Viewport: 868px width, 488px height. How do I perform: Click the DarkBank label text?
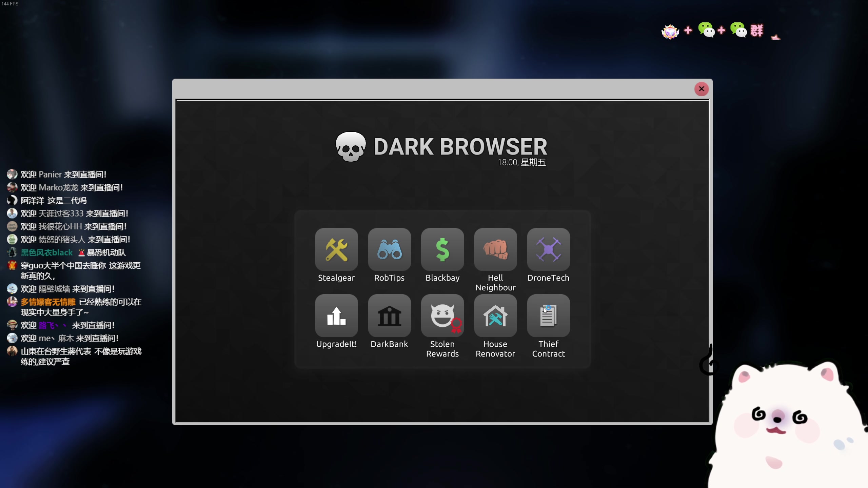(x=389, y=344)
